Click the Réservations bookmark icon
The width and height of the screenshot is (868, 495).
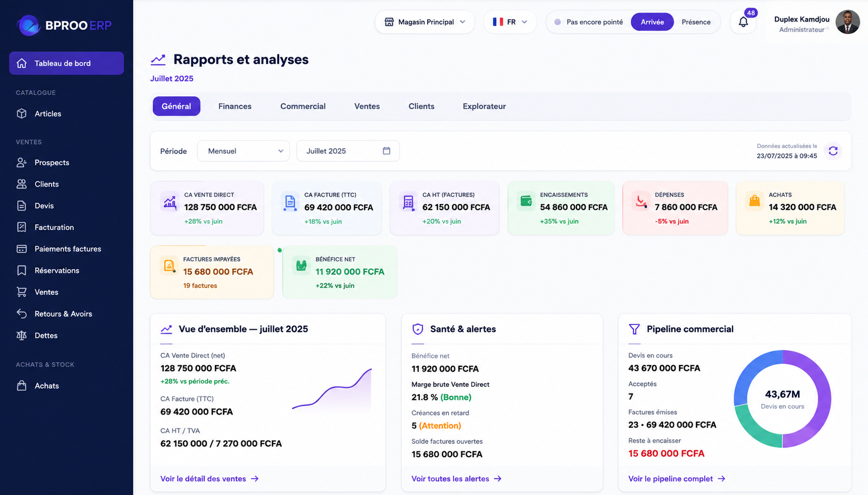(x=21, y=270)
